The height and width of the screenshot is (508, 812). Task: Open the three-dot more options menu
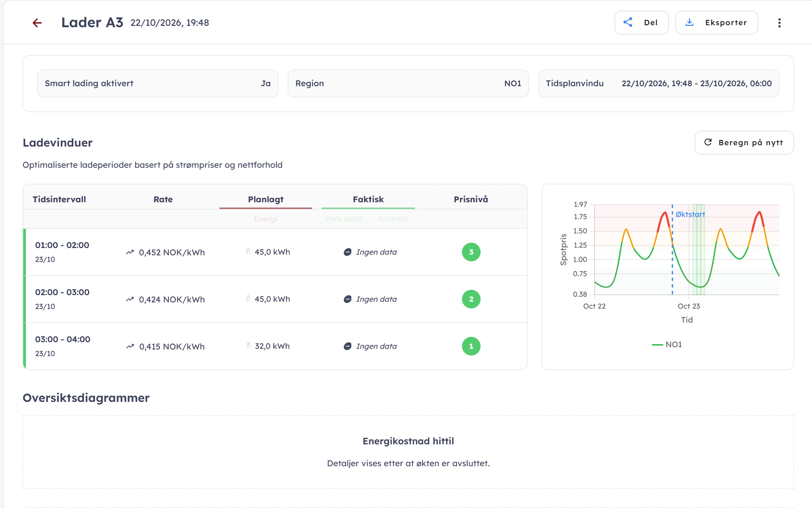[x=779, y=23]
